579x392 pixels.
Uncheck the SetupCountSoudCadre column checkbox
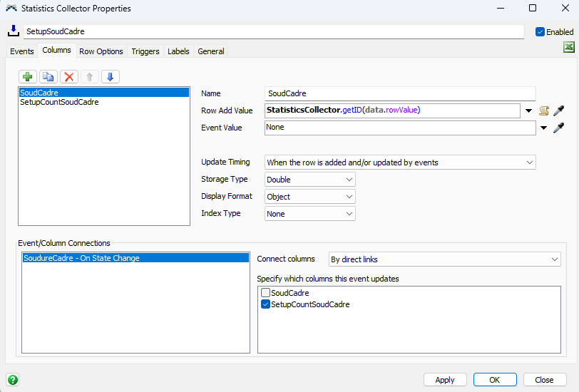point(265,304)
